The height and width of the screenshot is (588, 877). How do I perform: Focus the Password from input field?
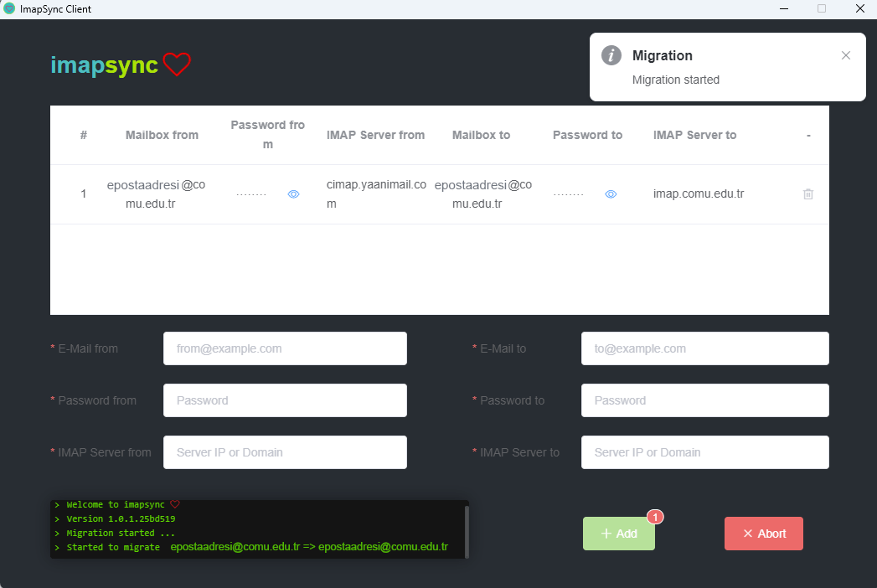tap(285, 400)
